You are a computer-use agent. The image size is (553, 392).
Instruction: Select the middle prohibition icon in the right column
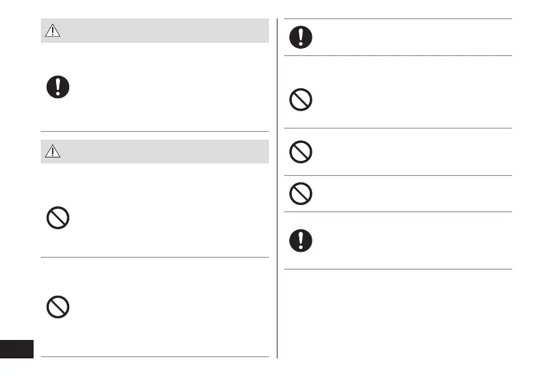301,152
